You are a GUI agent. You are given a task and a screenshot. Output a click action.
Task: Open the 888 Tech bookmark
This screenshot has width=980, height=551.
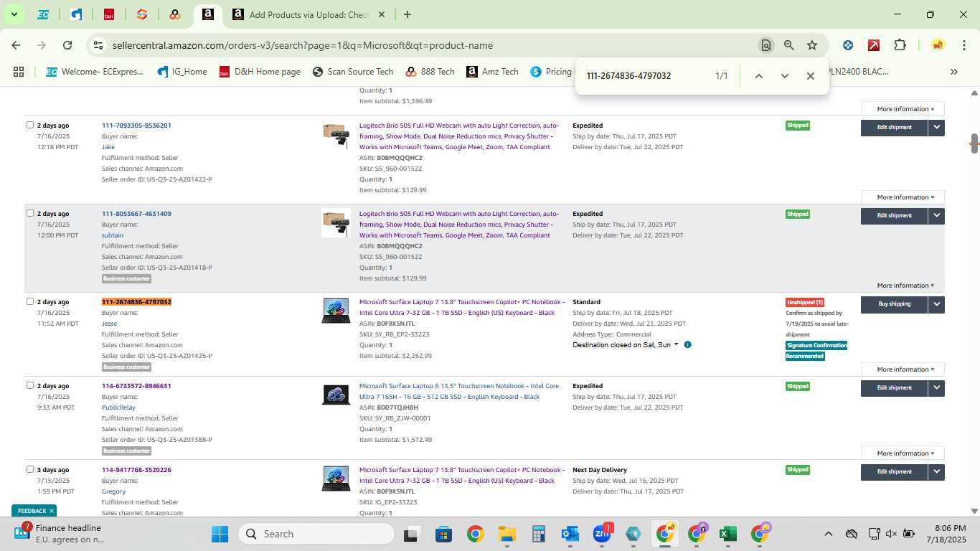[430, 72]
